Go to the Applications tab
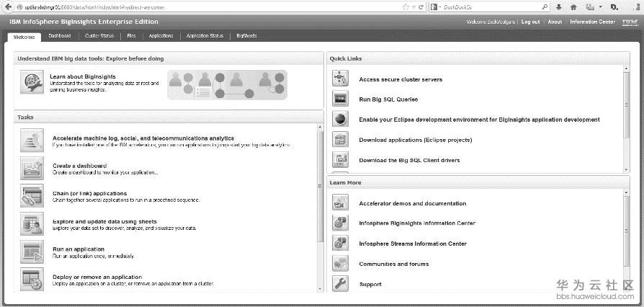The width and height of the screenshot is (644, 307). 161,36
